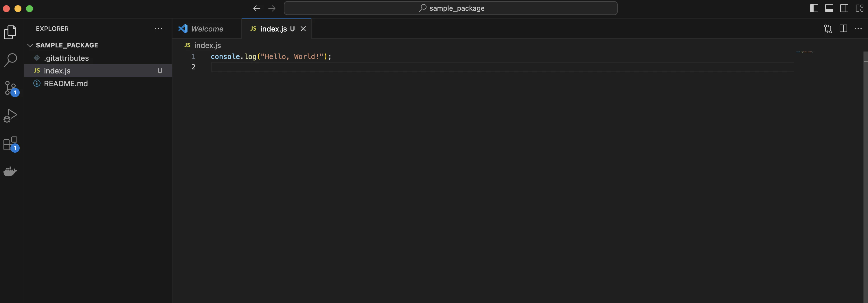Click line number 1 in the gutter
Image resolution: width=868 pixels, height=303 pixels.
pyautogui.click(x=193, y=57)
